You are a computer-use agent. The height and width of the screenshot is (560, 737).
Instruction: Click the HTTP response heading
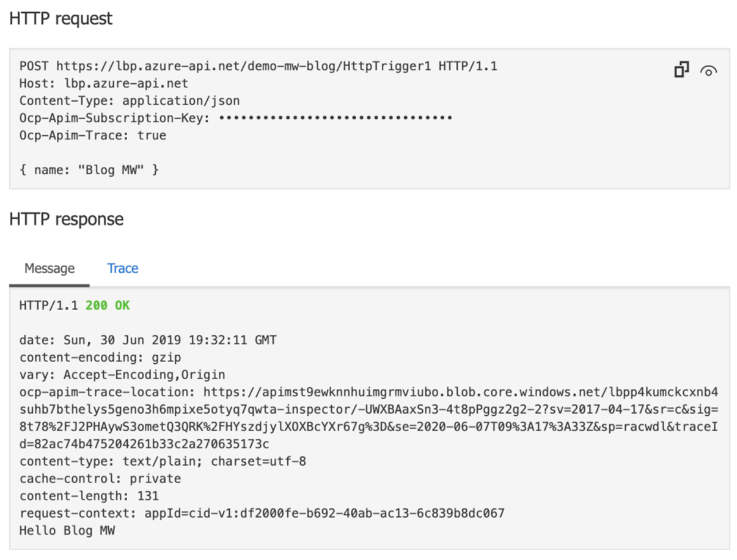66,219
